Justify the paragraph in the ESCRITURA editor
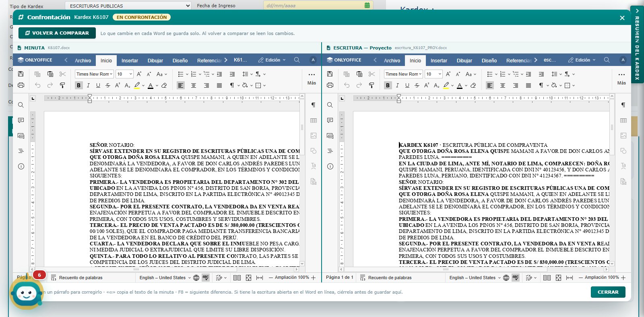Image resolution: width=644 pixels, height=317 pixels. pos(528,85)
